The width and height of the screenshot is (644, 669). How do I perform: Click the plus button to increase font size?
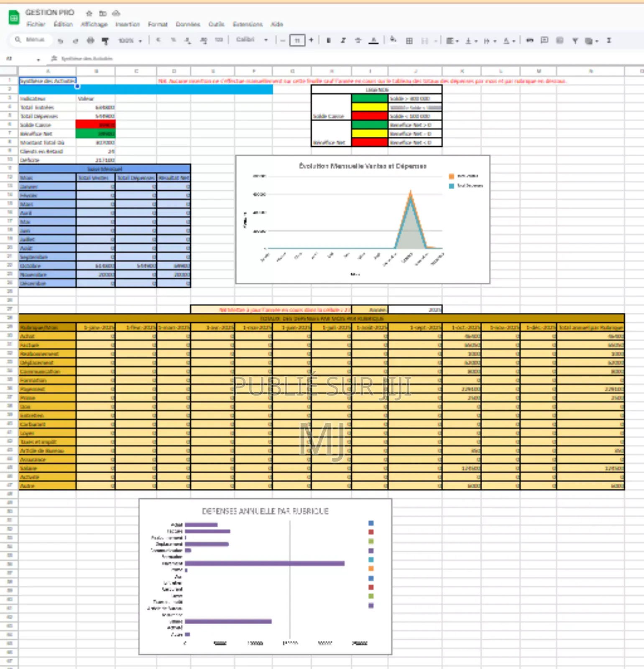pyautogui.click(x=311, y=40)
